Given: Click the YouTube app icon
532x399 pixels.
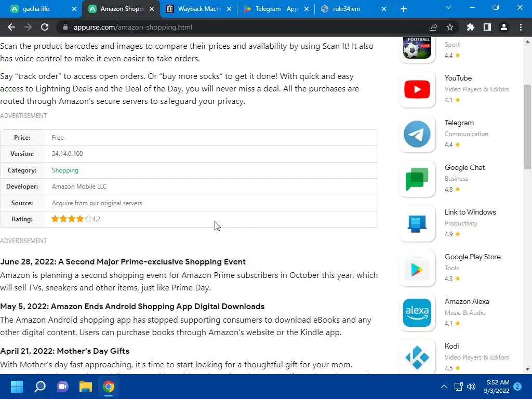Looking at the screenshot, I should pos(417,89).
